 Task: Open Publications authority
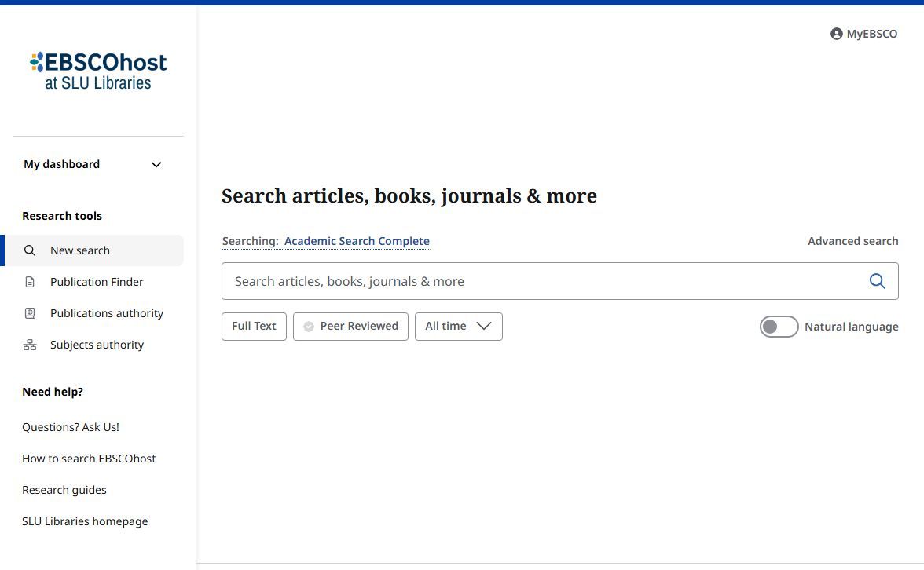[94, 313]
